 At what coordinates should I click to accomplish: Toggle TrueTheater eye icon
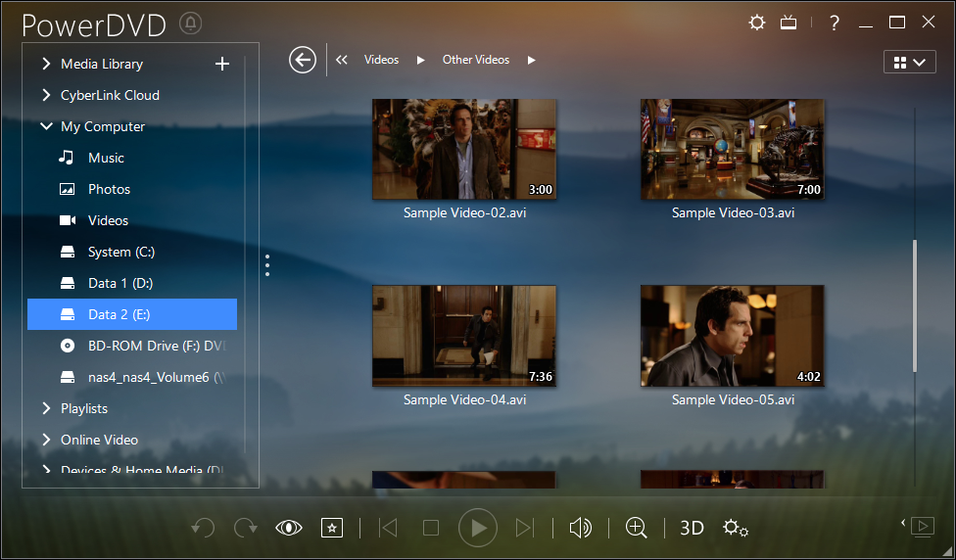pos(288,528)
